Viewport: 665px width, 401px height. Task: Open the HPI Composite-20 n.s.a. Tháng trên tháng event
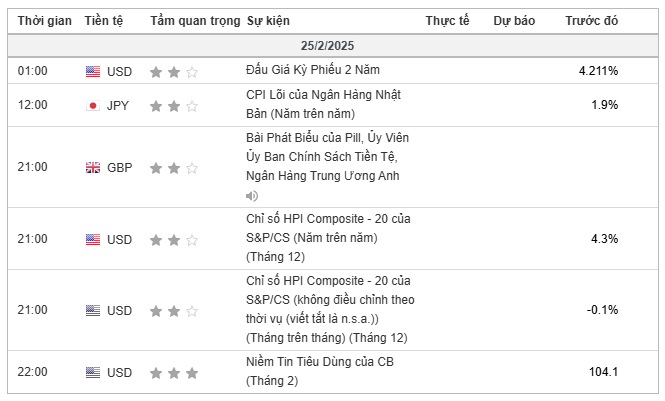coord(330,309)
